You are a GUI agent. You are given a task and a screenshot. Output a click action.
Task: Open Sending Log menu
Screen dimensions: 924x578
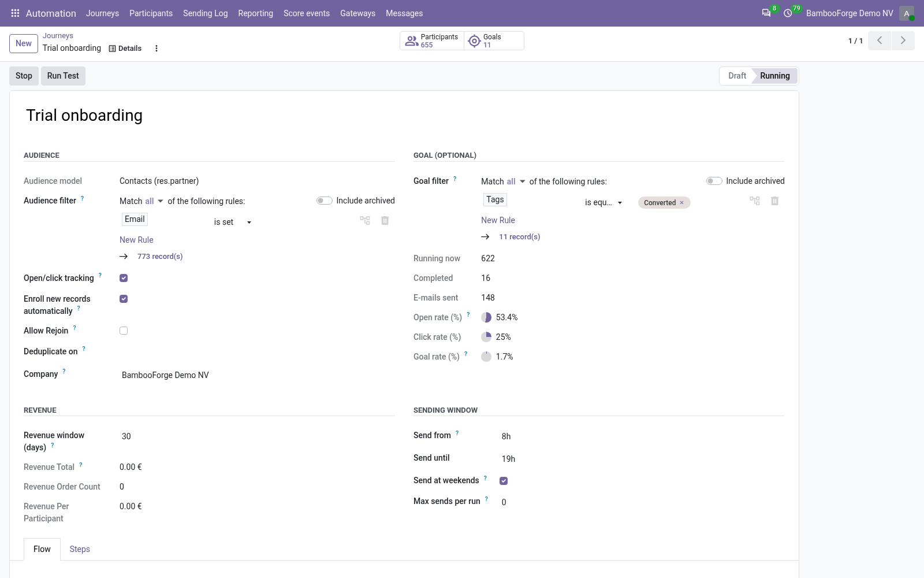205,13
